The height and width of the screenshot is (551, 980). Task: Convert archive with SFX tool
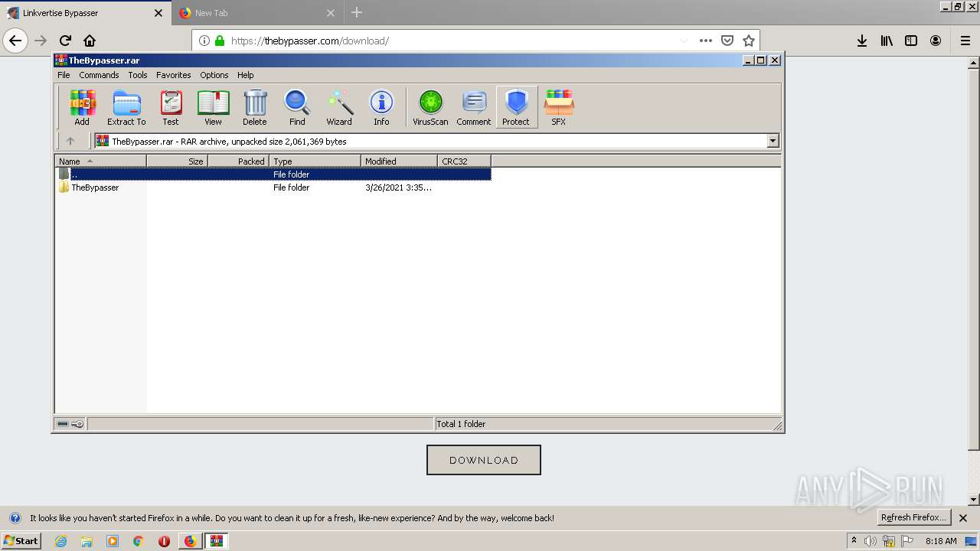[x=559, y=107]
